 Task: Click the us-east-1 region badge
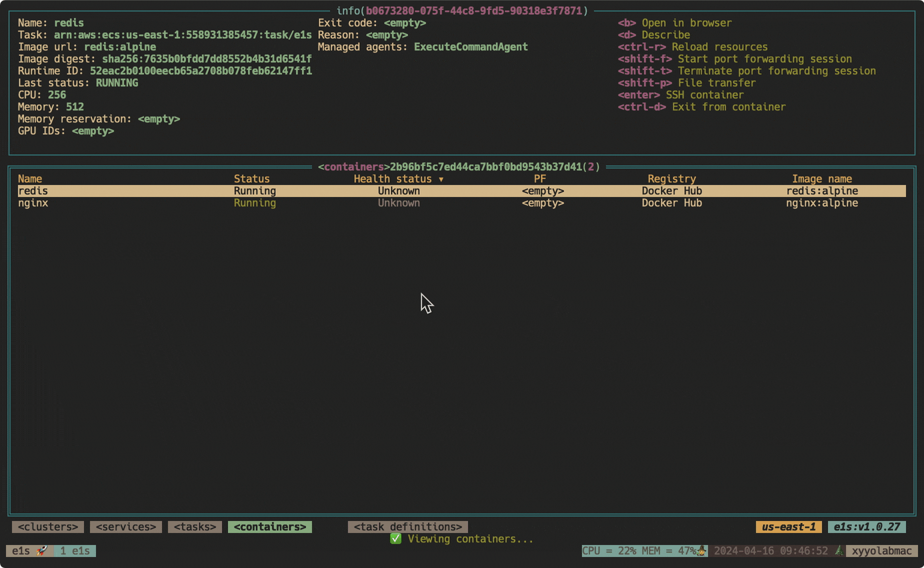[x=789, y=526]
